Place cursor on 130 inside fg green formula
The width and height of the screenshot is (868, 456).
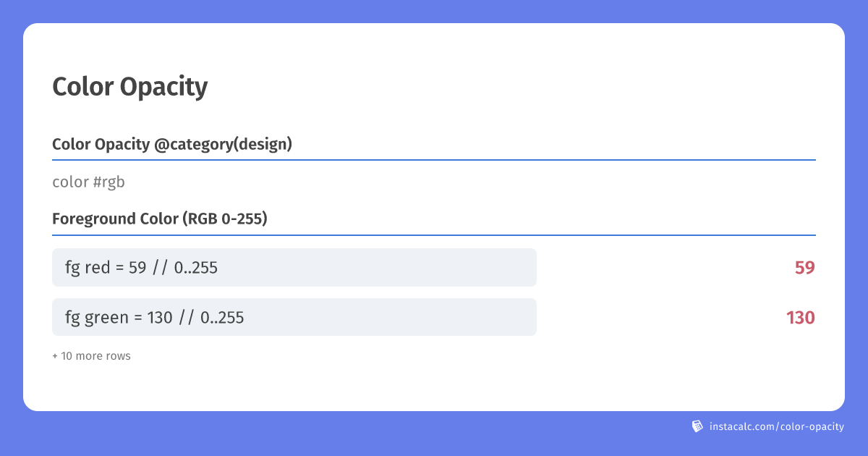click(160, 317)
